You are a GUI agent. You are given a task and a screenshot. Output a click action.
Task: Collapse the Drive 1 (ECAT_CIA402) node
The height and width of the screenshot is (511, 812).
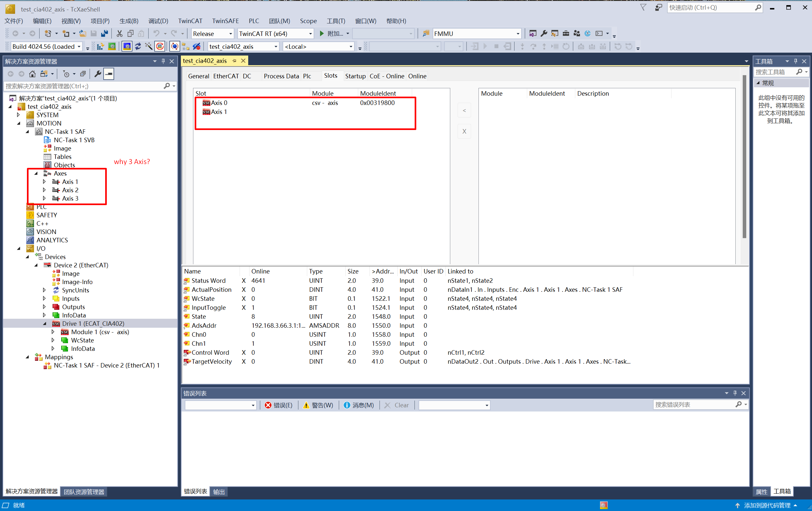(45, 323)
